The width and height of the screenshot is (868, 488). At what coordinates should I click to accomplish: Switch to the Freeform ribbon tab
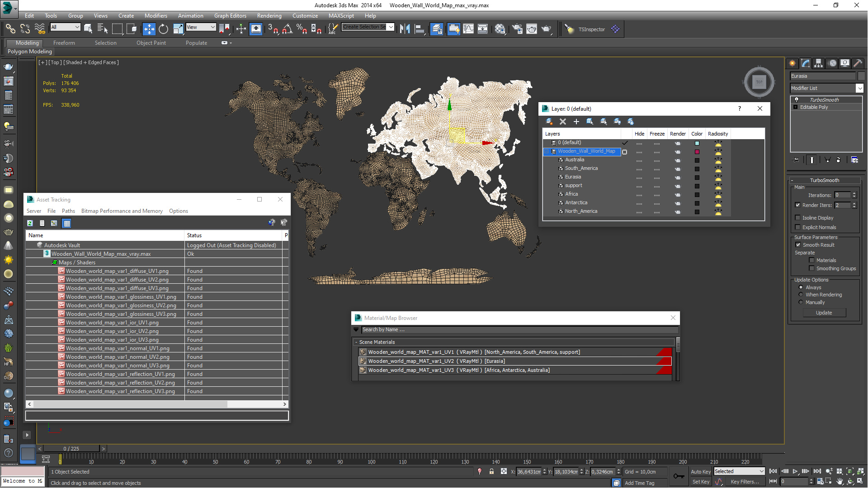click(64, 43)
